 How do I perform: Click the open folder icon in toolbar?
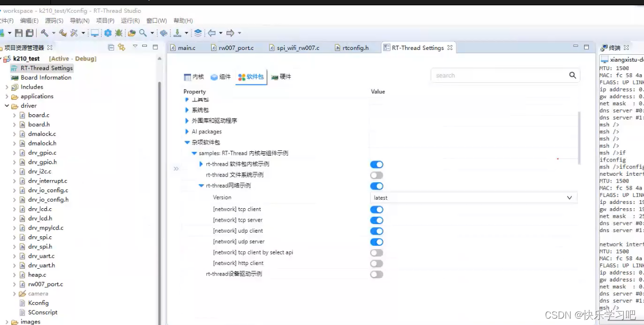(132, 33)
